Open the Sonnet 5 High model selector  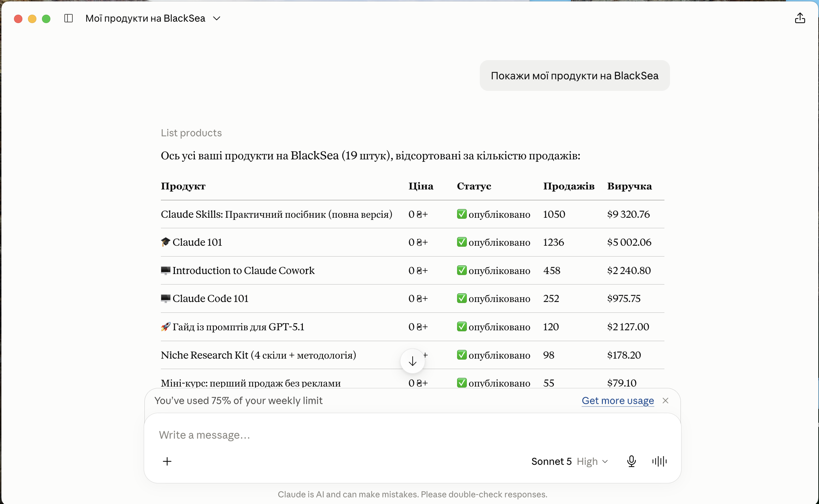point(570,461)
